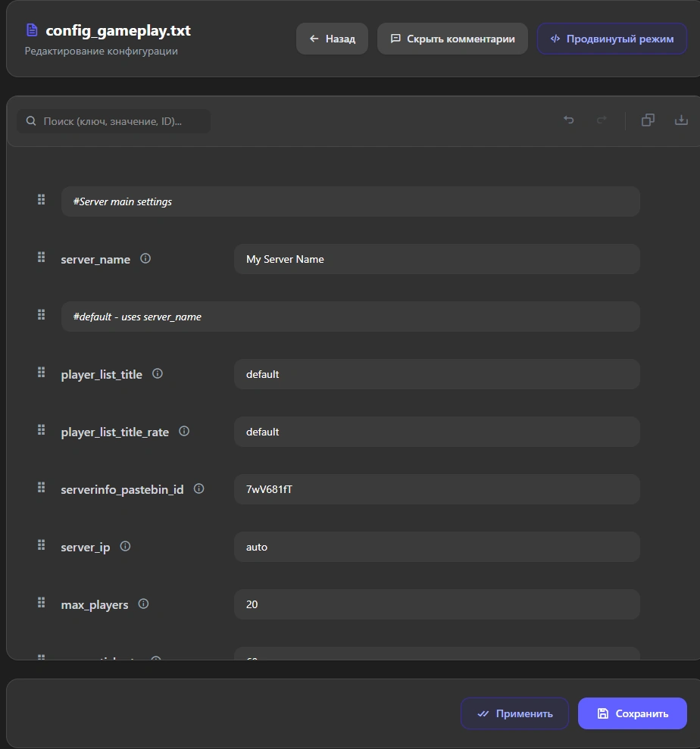Screen dimensions: 700x749
Task: Hide comments via Скрыть комментарии
Action: [x=452, y=39]
